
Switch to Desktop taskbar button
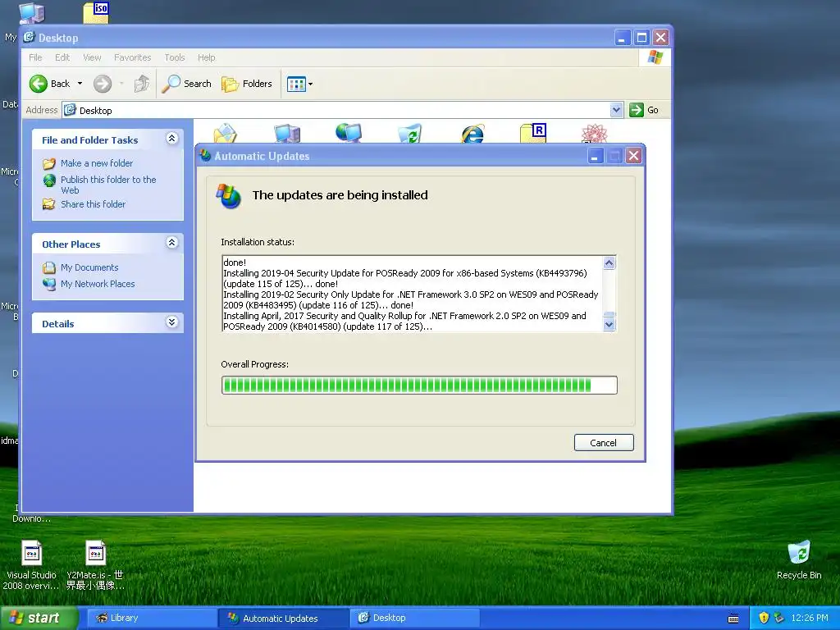point(414,619)
